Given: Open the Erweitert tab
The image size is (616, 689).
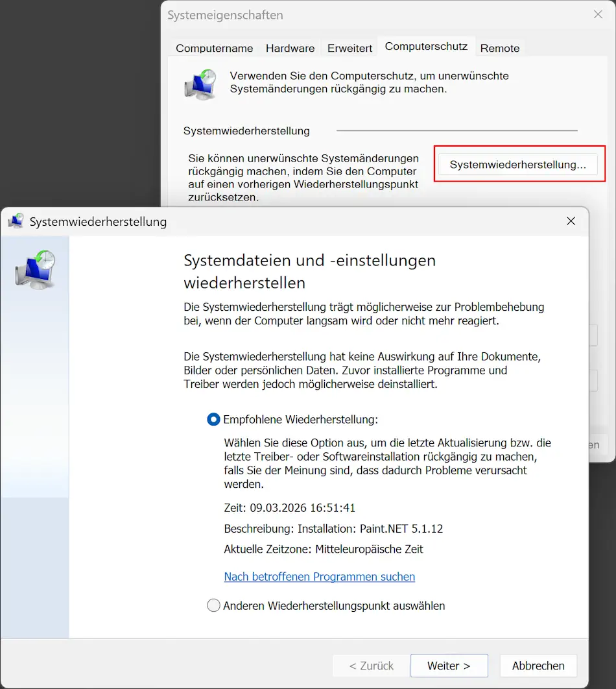Looking at the screenshot, I should pyautogui.click(x=349, y=48).
